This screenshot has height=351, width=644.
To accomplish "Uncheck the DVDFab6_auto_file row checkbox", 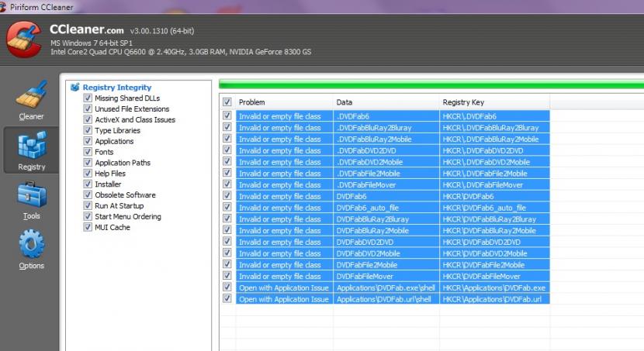I will point(227,207).
